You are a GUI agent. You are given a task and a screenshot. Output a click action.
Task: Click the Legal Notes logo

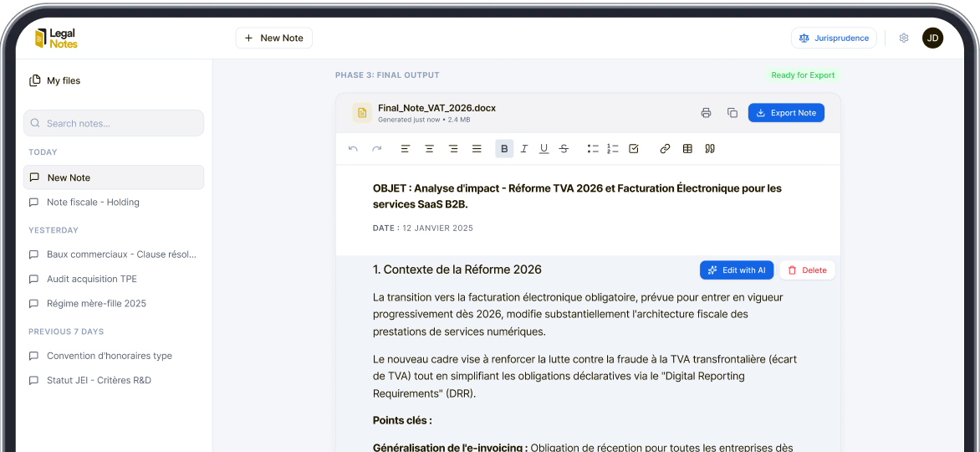56,39
